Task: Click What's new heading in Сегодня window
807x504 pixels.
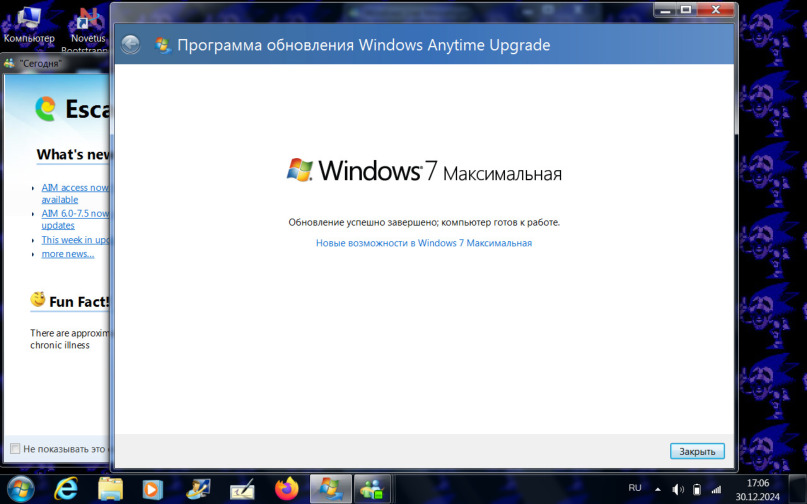Action: click(73, 154)
